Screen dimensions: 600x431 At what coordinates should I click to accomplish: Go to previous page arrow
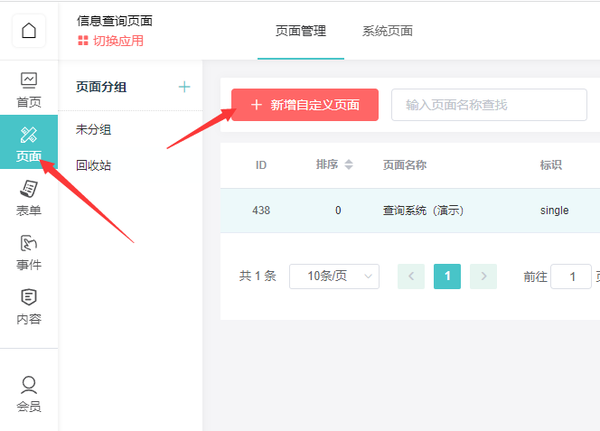(x=411, y=276)
